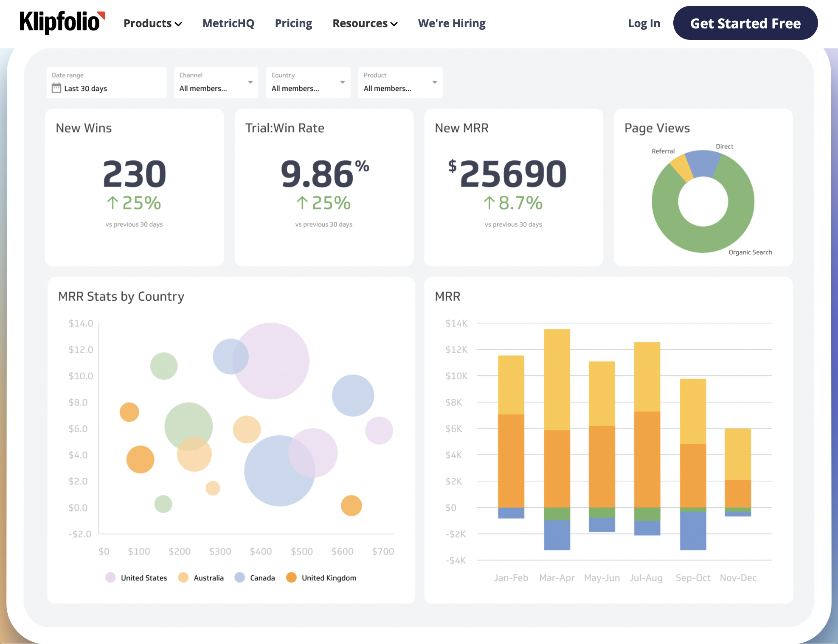
Task: Click the New Wins value 230
Action: [135, 174]
